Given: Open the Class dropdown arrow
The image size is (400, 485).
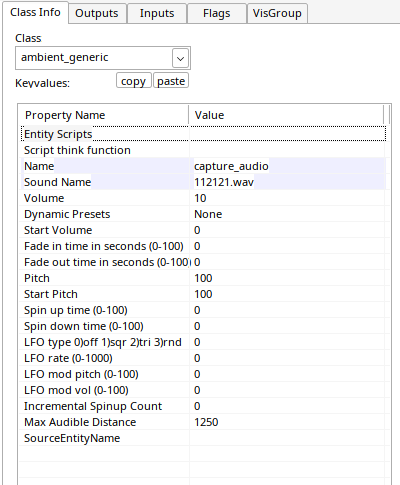Looking at the screenshot, I should tap(180, 58).
